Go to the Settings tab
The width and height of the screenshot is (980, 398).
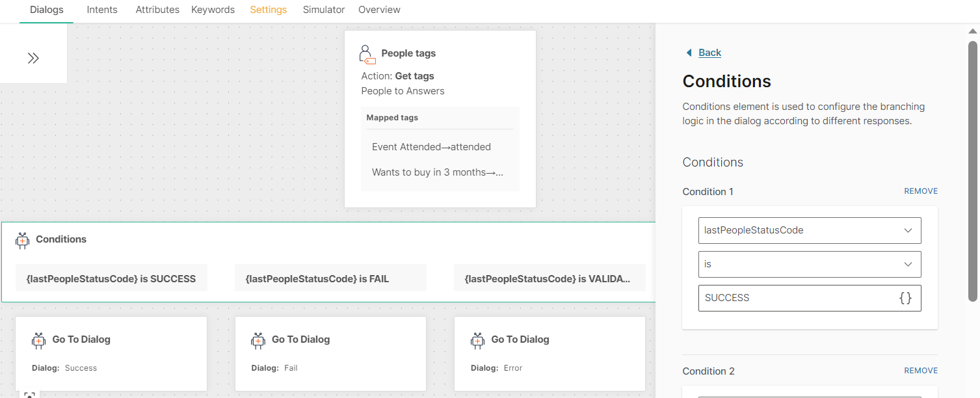[268, 10]
